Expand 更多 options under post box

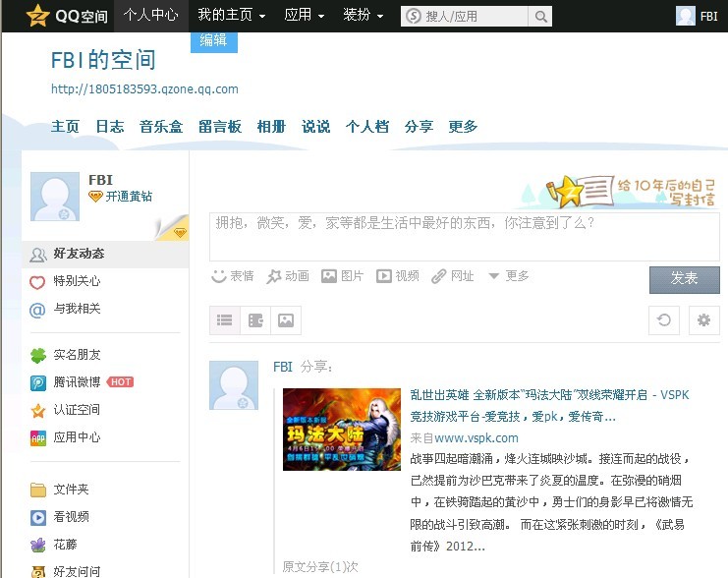pyautogui.click(x=509, y=276)
